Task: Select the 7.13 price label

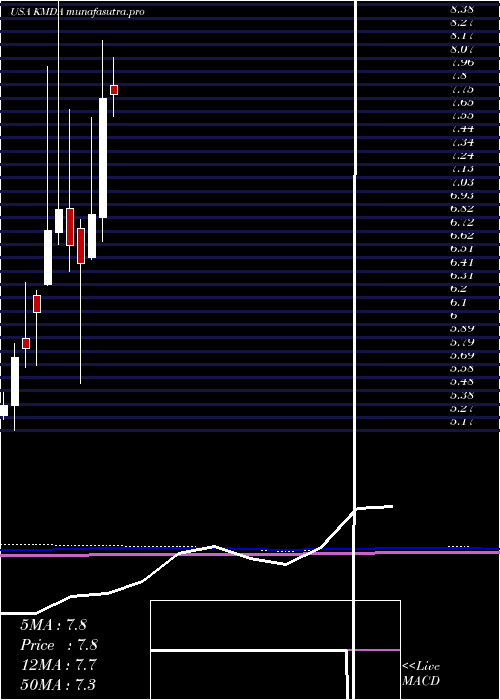Action: (462, 169)
